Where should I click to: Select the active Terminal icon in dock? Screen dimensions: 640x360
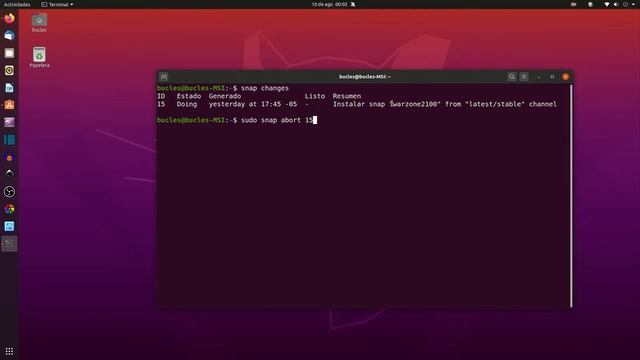[x=9, y=244]
